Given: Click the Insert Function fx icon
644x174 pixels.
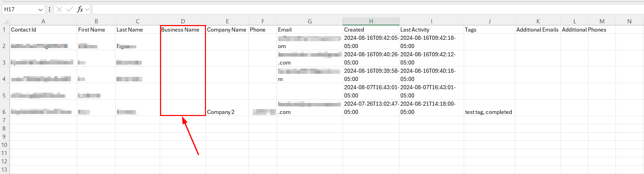Looking at the screenshot, I should pyautogui.click(x=80, y=9).
